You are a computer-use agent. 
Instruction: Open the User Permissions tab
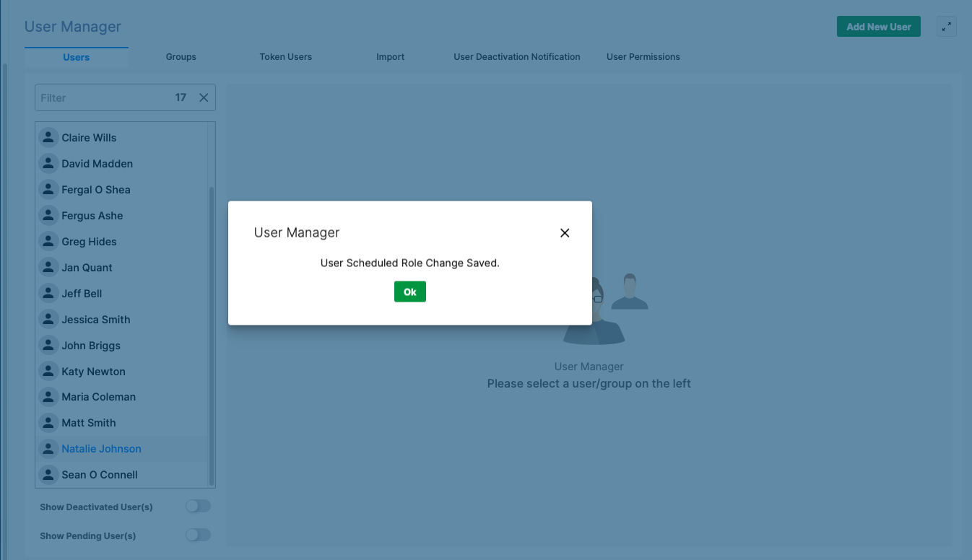point(643,57)
